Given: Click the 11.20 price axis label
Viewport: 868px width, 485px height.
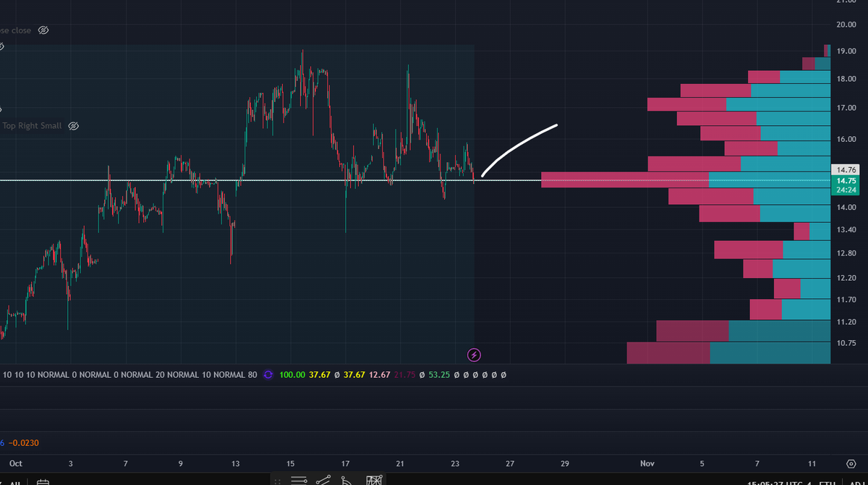Looking at the screenshot, I should click(846, 321).
